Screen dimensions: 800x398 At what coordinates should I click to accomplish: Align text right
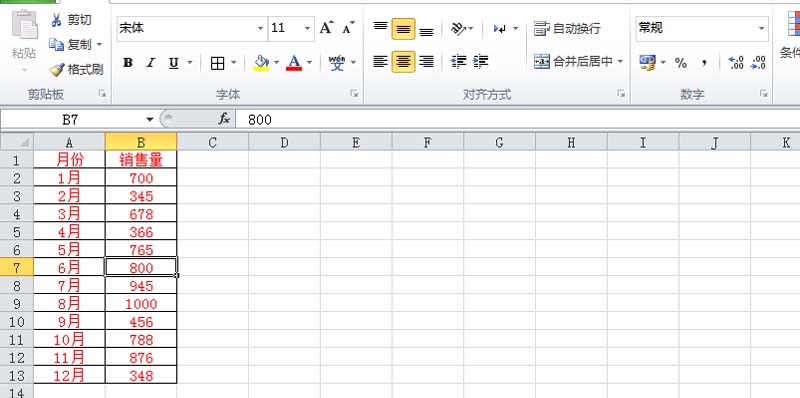(427, 62)
